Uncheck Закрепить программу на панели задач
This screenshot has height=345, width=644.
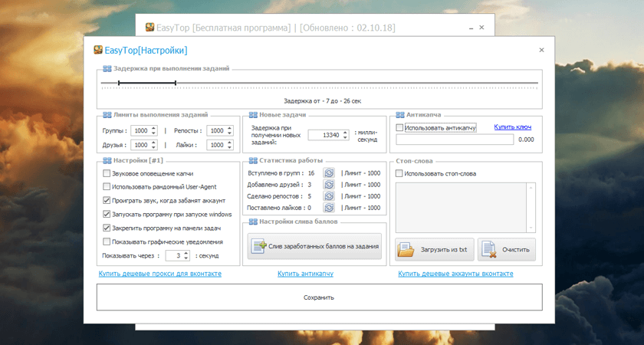(x=107, y=228)
